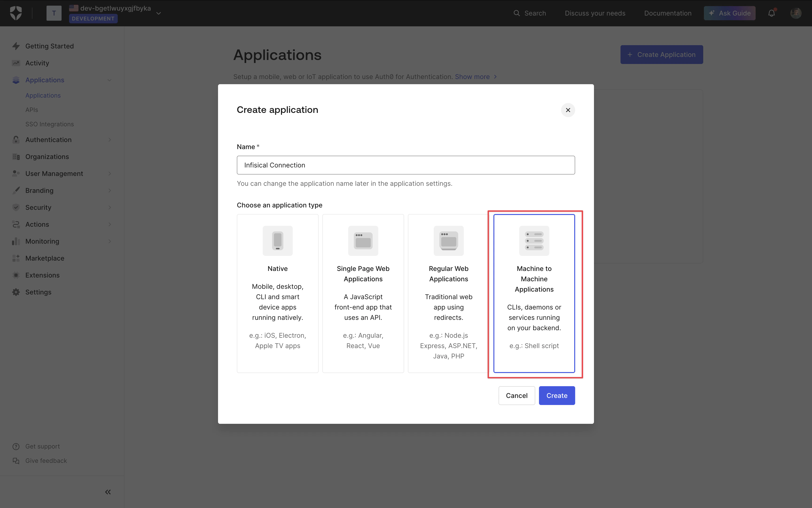Click the Regular Web laptop icon
Image resolution: width=812 pixels, height=508 pixels.
[449, 241]
